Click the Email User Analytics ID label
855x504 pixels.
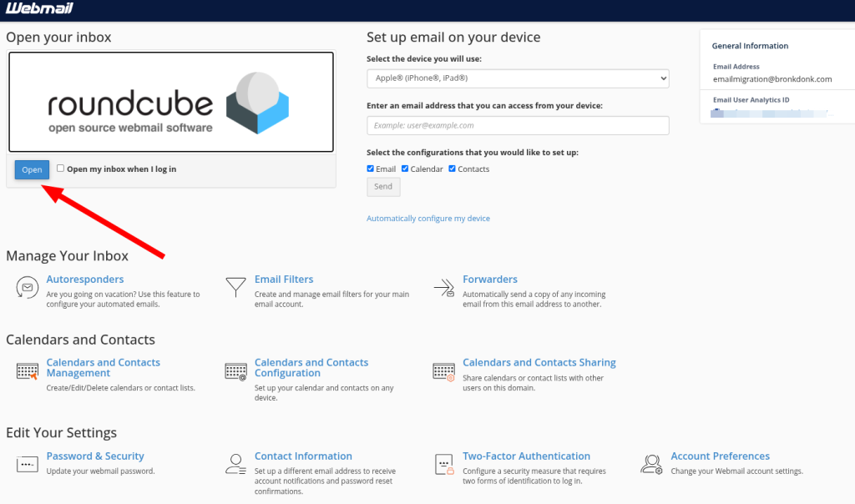(x=751, y=99)
